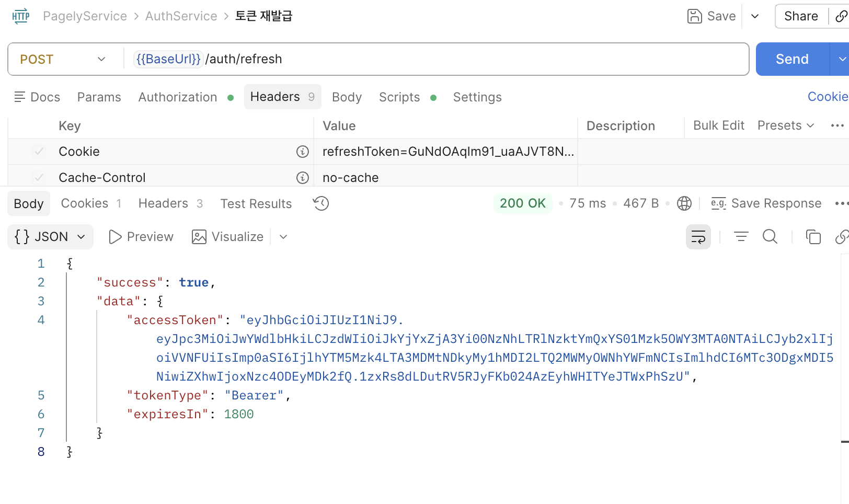This screenshot has height=504, width=849.
Task: Switch to the Params tab
Action: tap(99, 97)
